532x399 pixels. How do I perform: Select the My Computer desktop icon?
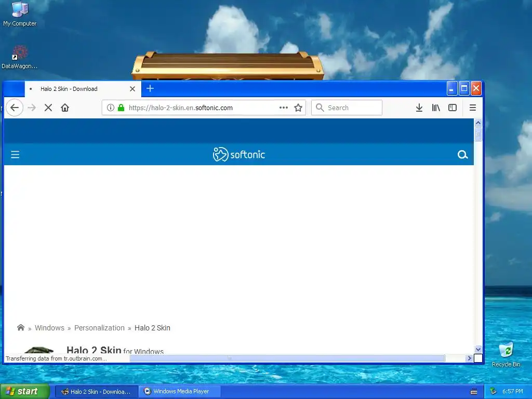pyautogui.click(x=20, y=14)
